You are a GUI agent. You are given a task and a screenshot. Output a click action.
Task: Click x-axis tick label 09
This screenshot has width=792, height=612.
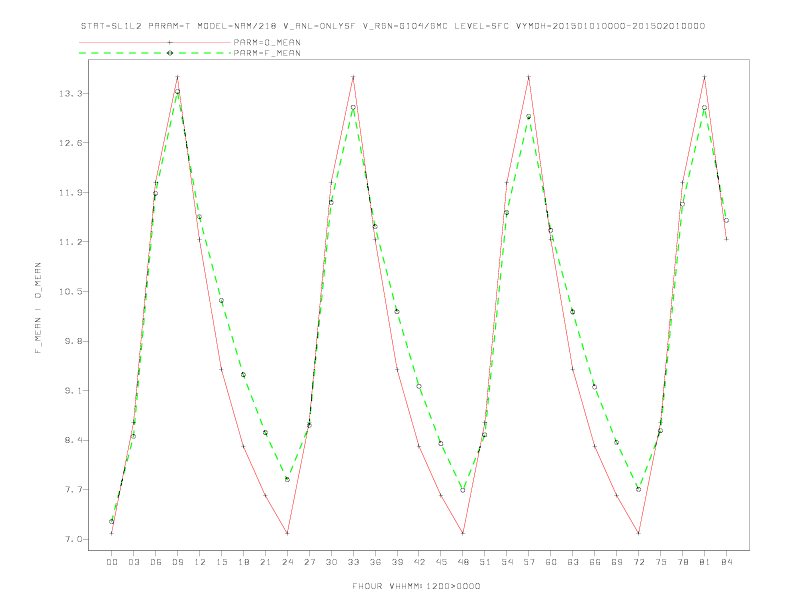178,562
